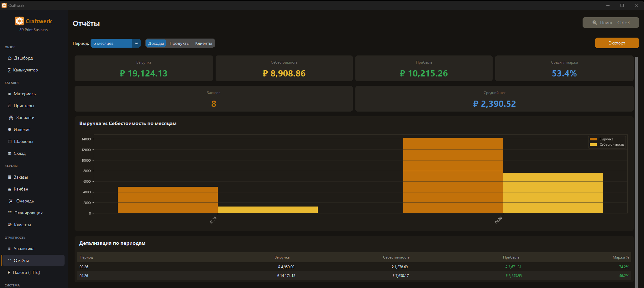Screen dimensions: 644x288
Task: Click the Spare parts tools icon
Action: tap(11, 118)
